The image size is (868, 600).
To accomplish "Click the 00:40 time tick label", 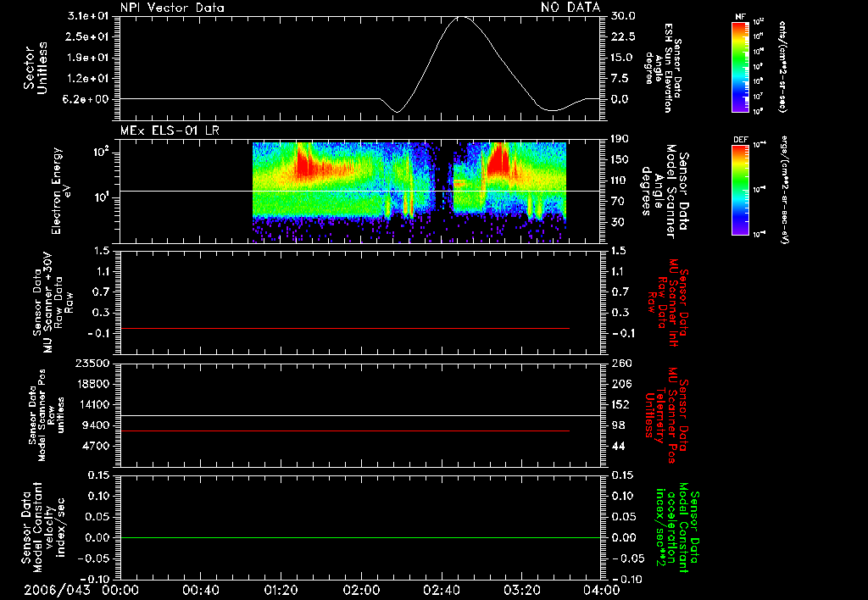I will [200, 590].
